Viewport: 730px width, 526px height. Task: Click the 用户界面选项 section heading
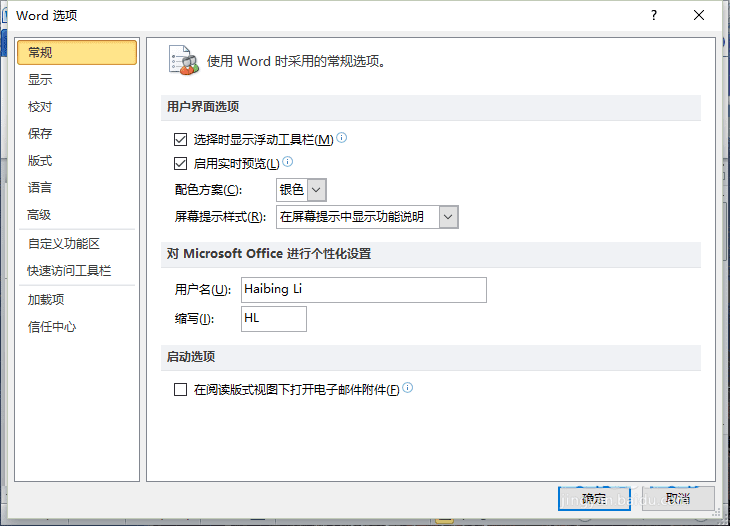pos(203,107)
